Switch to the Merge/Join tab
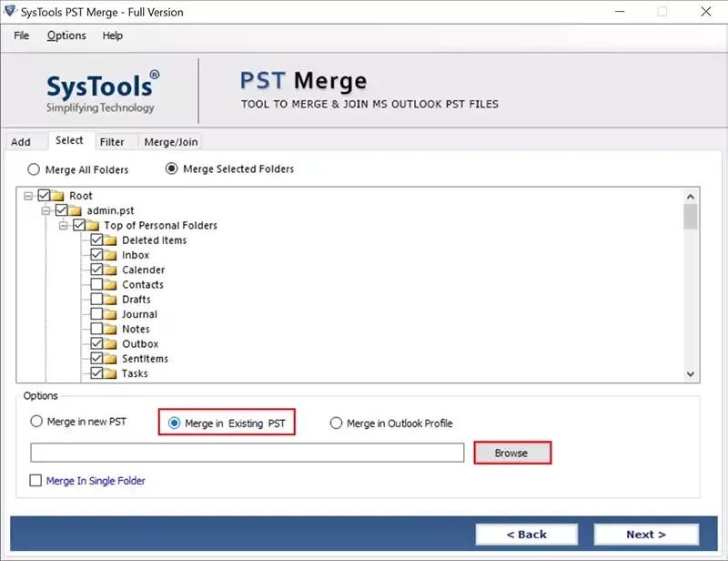This screenshot has height=561, width=728. click(x=171, y=142)
